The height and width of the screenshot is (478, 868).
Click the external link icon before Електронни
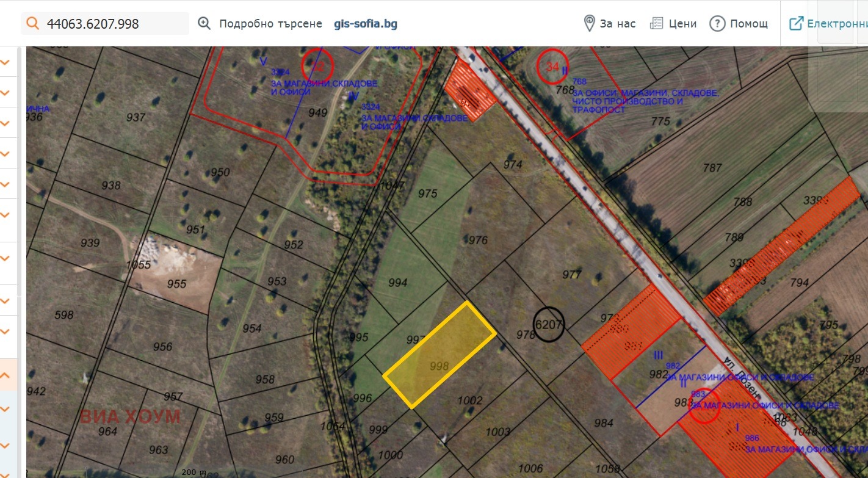795,23
